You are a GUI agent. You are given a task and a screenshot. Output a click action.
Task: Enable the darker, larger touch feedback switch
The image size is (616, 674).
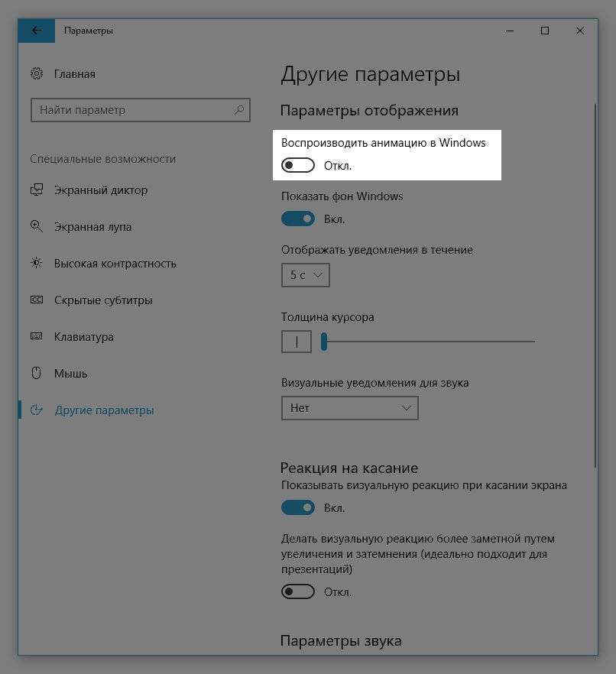coord(298,592)
